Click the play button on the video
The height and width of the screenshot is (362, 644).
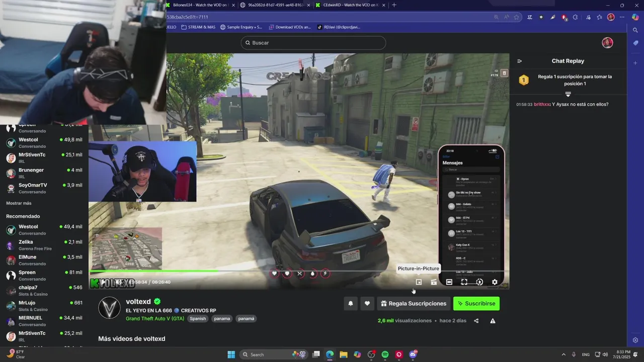coord(103,282)
